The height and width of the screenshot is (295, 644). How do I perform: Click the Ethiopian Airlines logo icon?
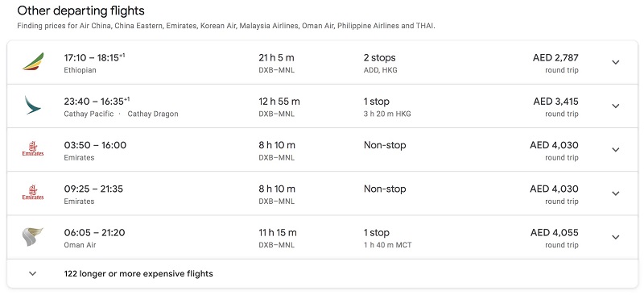point(33,62)
